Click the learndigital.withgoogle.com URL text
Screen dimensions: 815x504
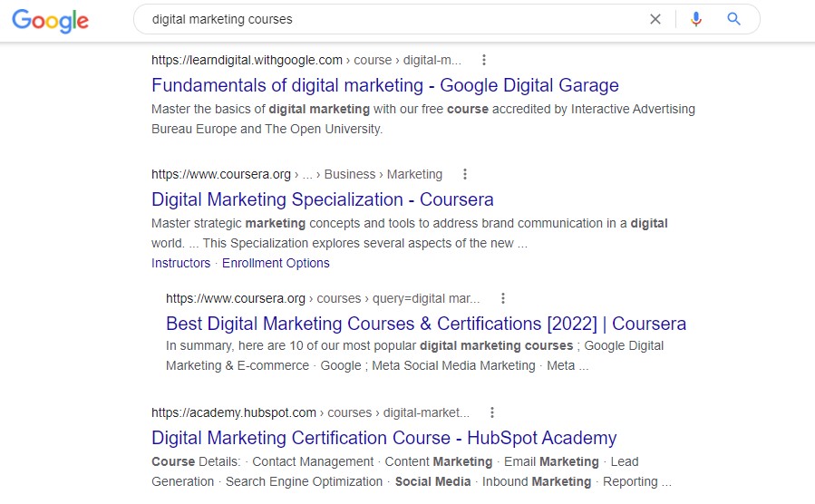pos(306,60)
